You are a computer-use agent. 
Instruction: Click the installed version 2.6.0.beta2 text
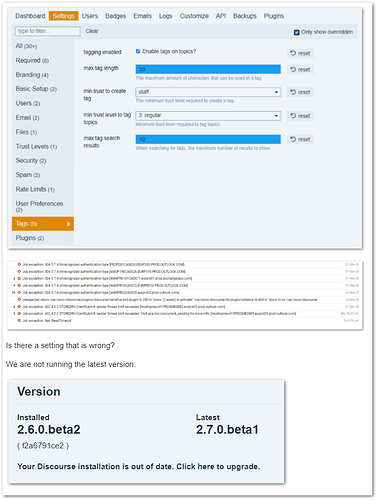point(49,429)
